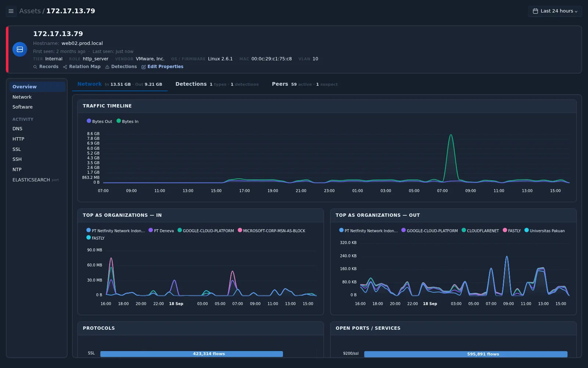Click the PROTOCOLS panel title
Screen dimensions: 588x368
(99, 328)
